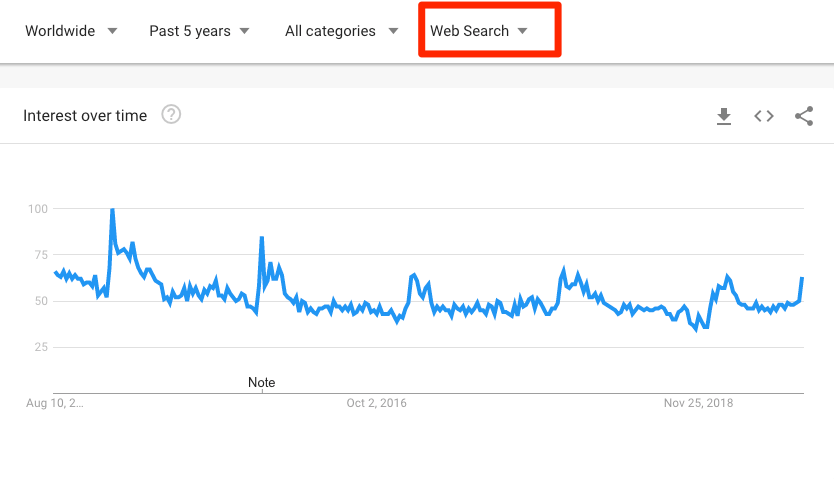
Task: Open the Worldwide region dropdown
Action: (x=61, y=31)
